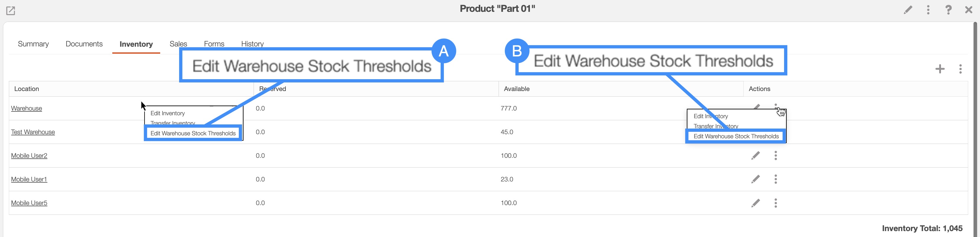Viewport: 980px width, 237px height.
Task: Click the help question mark icon
Action: click(948, 10)
